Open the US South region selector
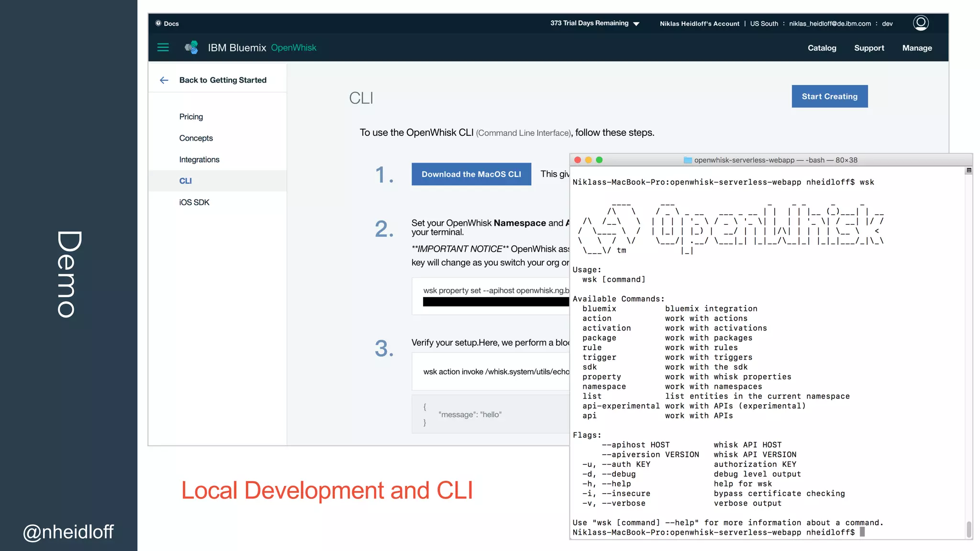 tap(764, 23)
